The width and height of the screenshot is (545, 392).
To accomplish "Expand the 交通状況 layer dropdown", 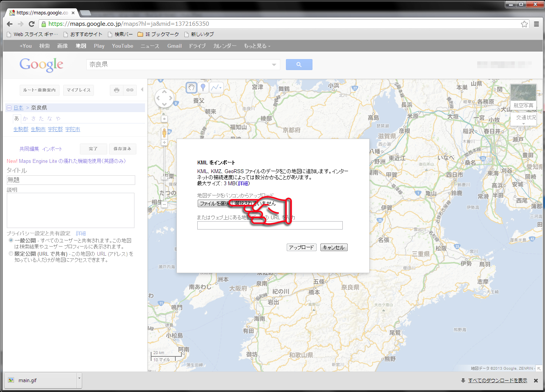I will tap(524, 123).
